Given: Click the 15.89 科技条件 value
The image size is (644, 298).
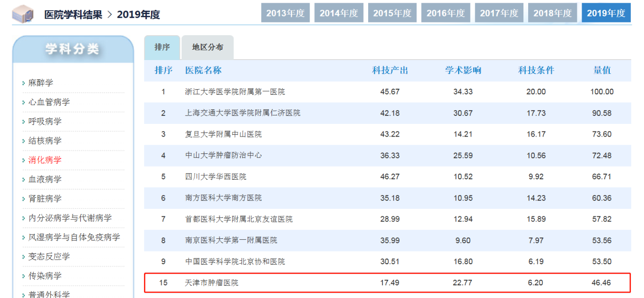Looking at the screenshot, I should click(x=536, y=219).
